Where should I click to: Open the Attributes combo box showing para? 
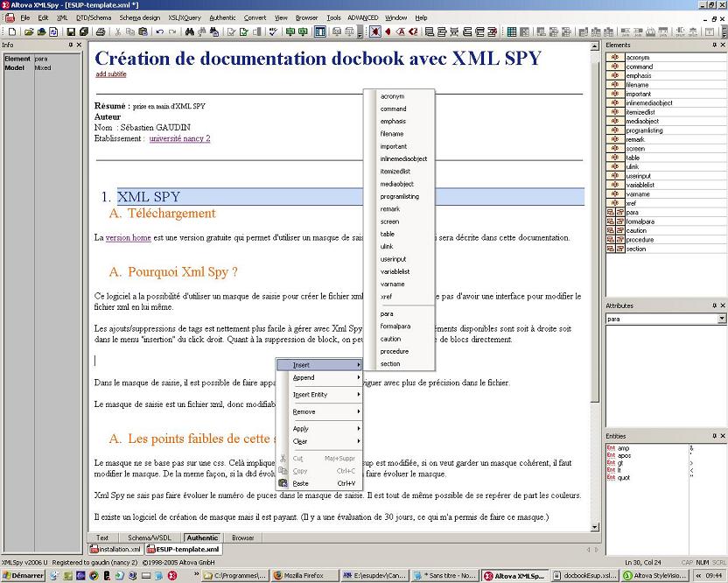point(665,319)
